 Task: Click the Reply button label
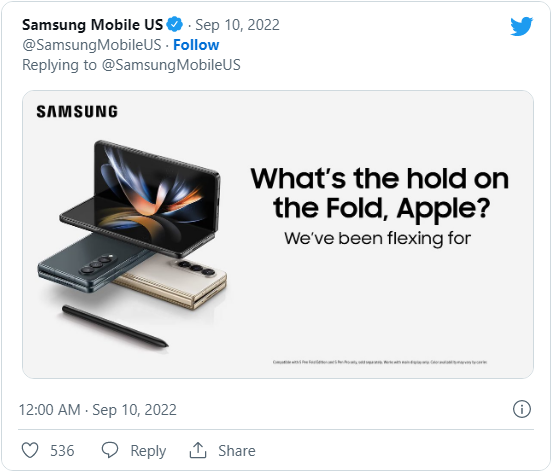(148, 451)
